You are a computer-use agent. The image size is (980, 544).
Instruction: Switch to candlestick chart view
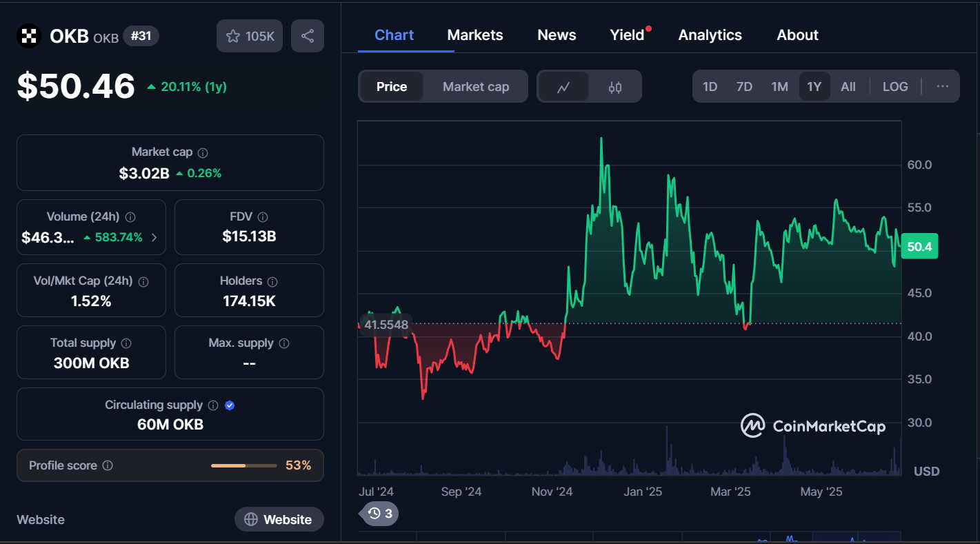pyautogui.click(x=615, y=87)
